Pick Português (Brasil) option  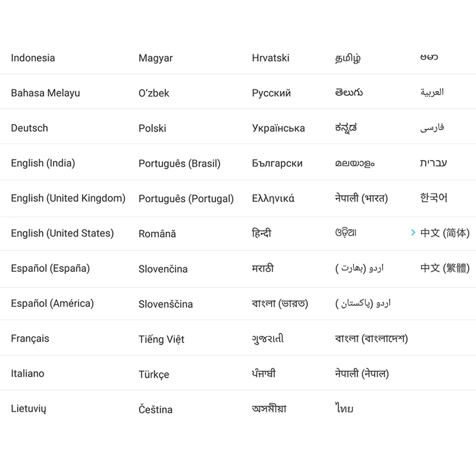pyautogui.click(x=180, y=163)
